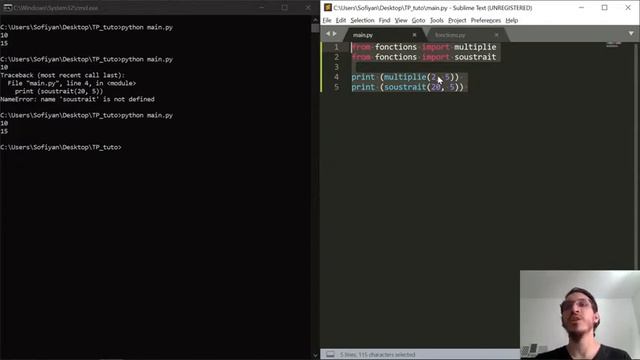Open the Help menu
Screen dimensions: 640x360
(511, 20)
